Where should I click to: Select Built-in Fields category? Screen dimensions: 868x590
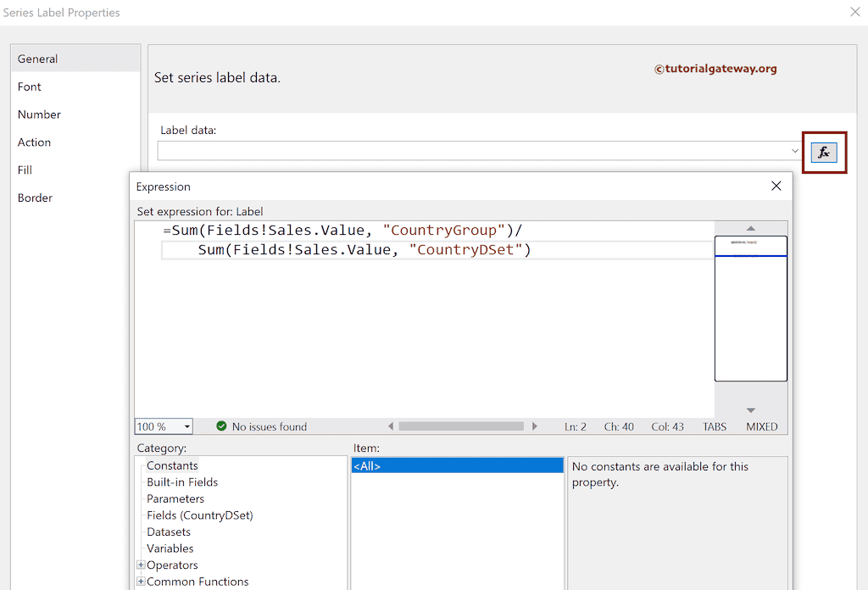[182, 482]
